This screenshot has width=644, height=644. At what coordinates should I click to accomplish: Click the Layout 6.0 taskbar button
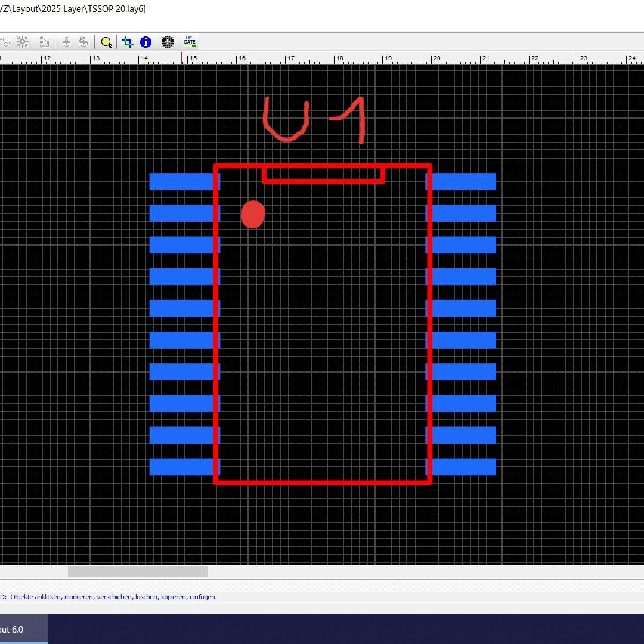coord(23,629)
